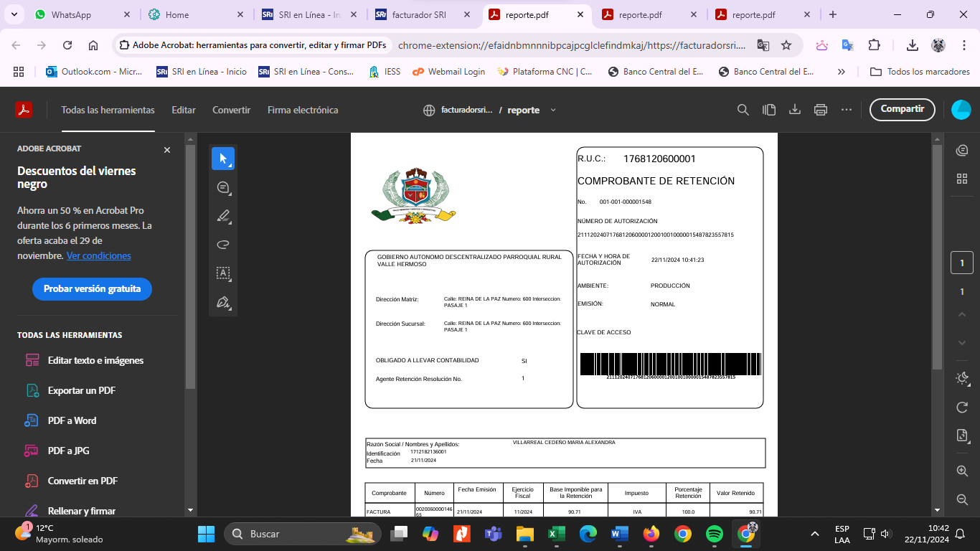This screenshot has width=980, height=551.
Task: Pick the text box selection tool
Action: (x=222, y=273)
